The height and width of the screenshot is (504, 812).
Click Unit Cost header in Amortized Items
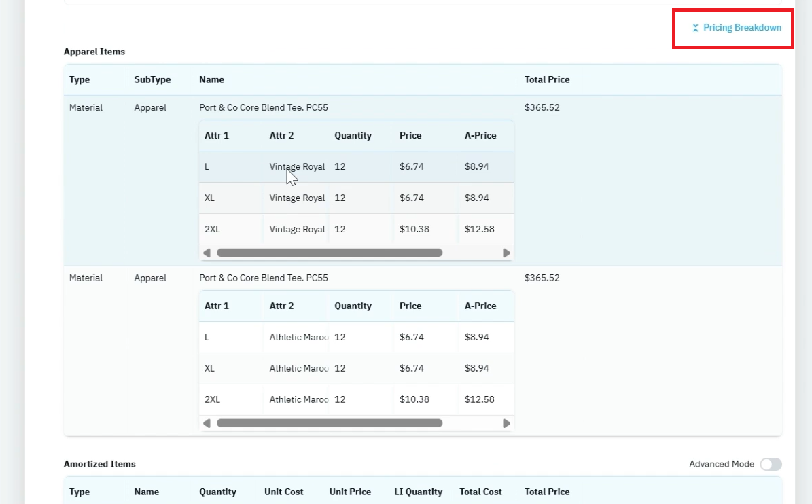[284, 492]
